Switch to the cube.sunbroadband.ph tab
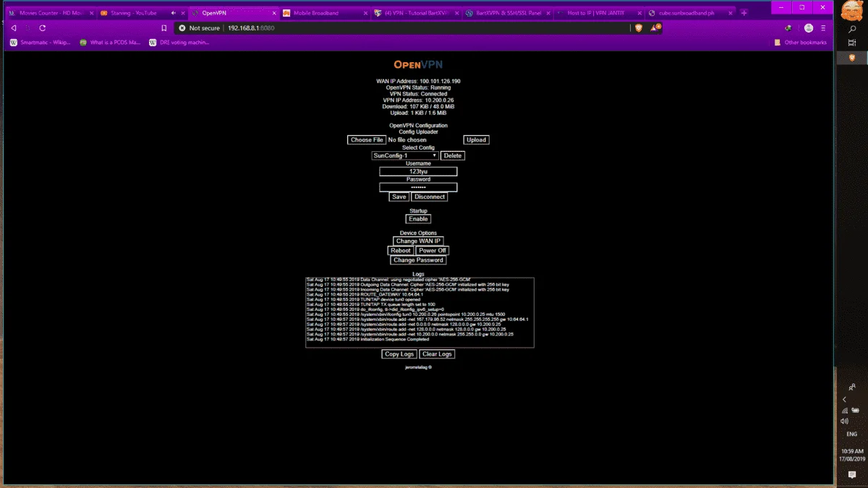The image size is (868, 488). point(689,13)
